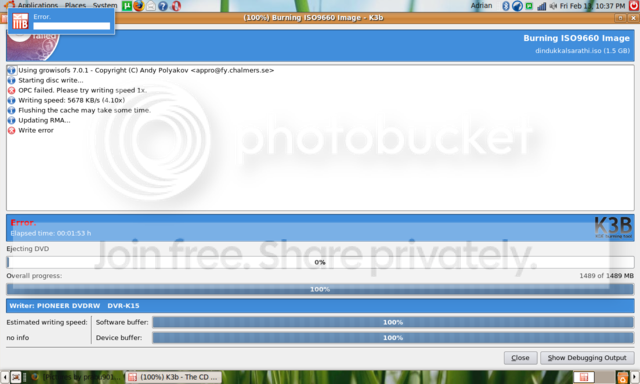
Task: Click info icon beside Flushing the cache
Action: [11, 110]
